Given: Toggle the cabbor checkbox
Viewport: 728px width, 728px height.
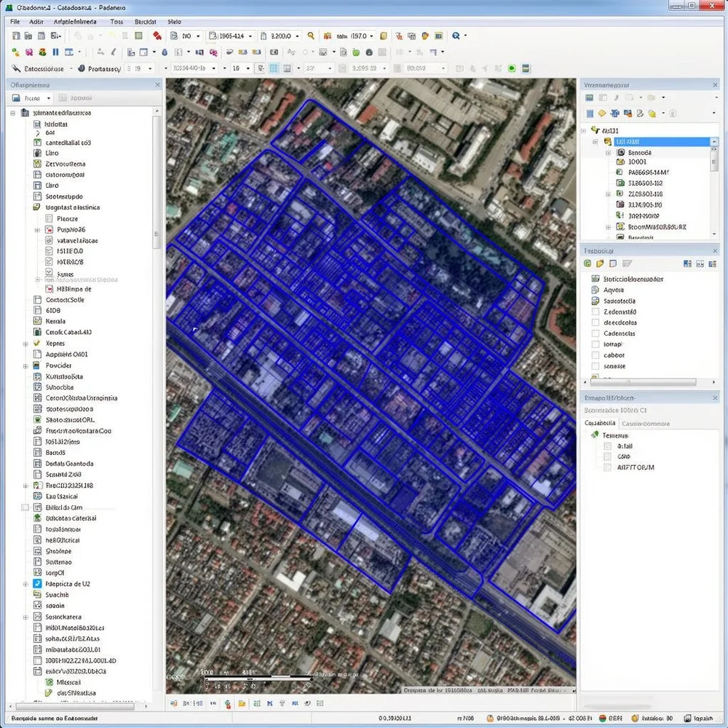Looking at the screenshot, I should [596, 355].
